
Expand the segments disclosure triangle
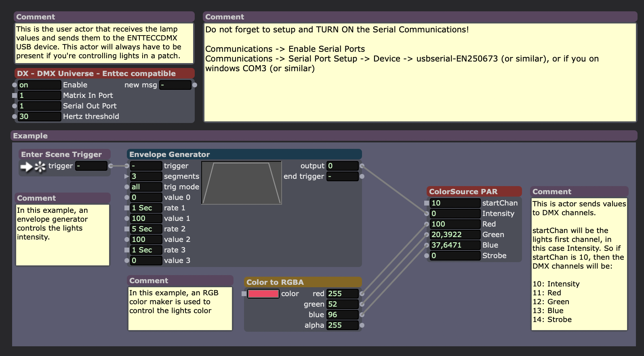[127, 176]
